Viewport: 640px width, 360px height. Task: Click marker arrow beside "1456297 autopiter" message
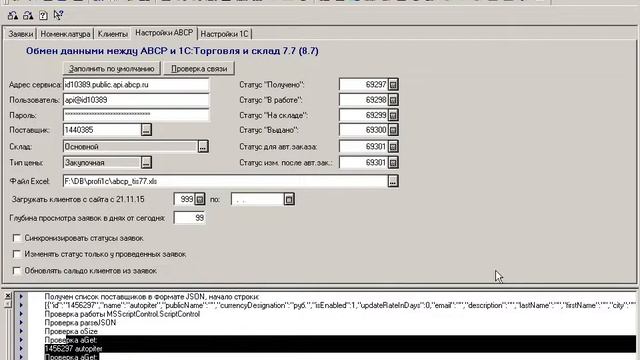[21, 349]
